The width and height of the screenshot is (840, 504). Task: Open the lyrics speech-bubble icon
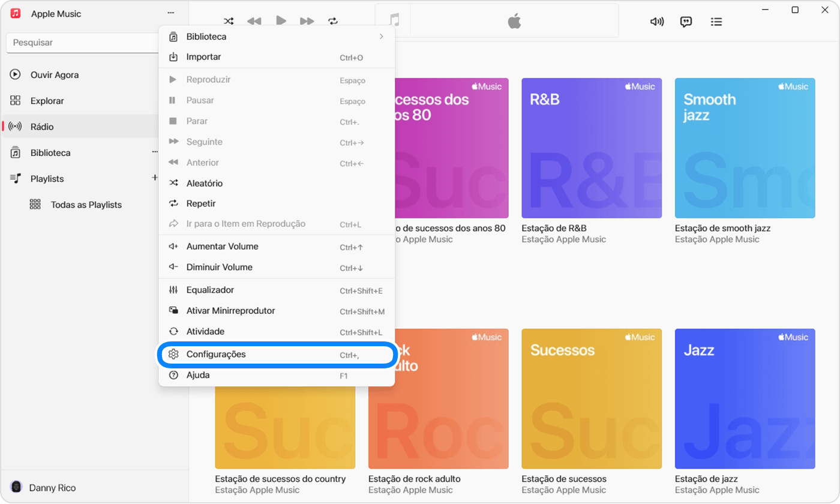pos(686,22)
